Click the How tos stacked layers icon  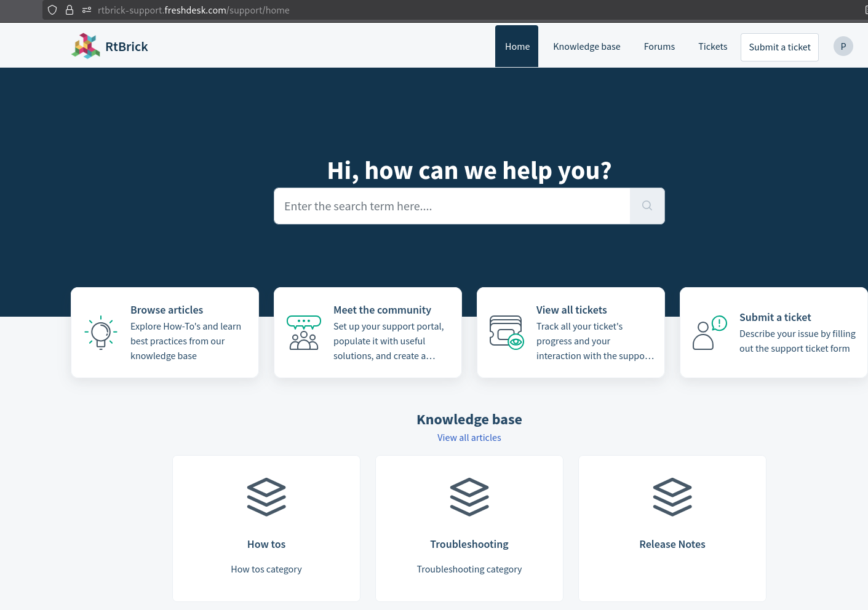coord(266,497)
